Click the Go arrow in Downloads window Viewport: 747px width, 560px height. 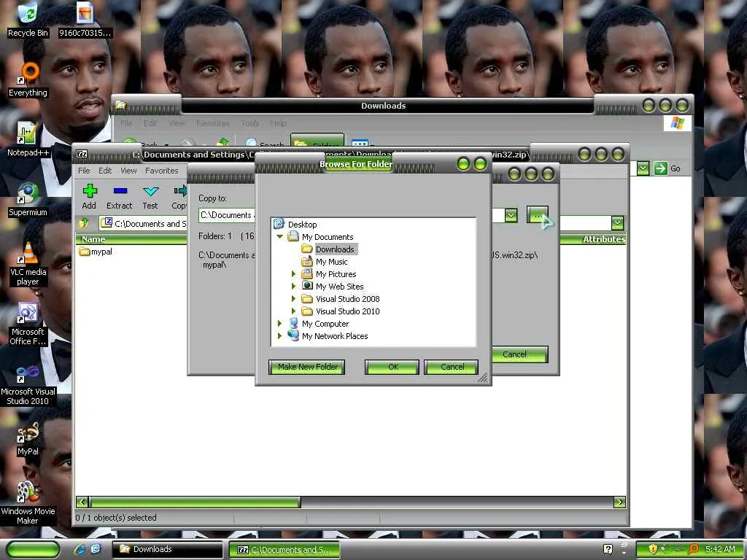(x=660, y=168)
